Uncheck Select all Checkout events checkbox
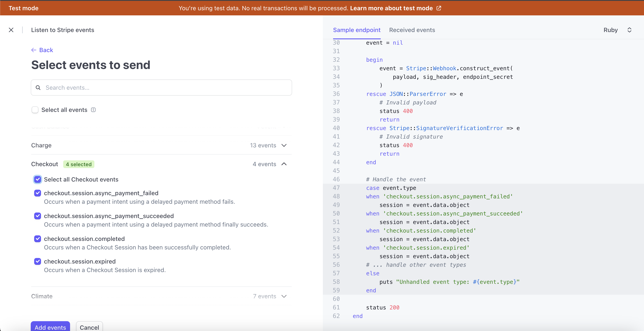The height and width of the screenshot is (331, 644). (38, 180)
